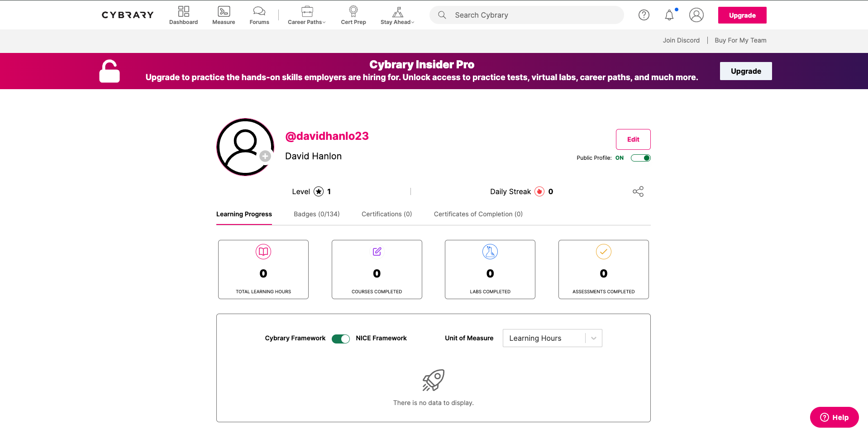Open the help question mark icon

pos(644,15)
